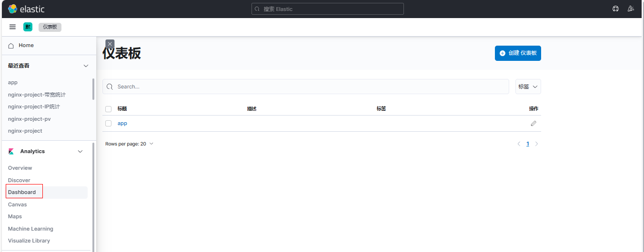Open the app dashboard link
The width and height of the screenshot is (644, 252).
[x=122, y=124]
